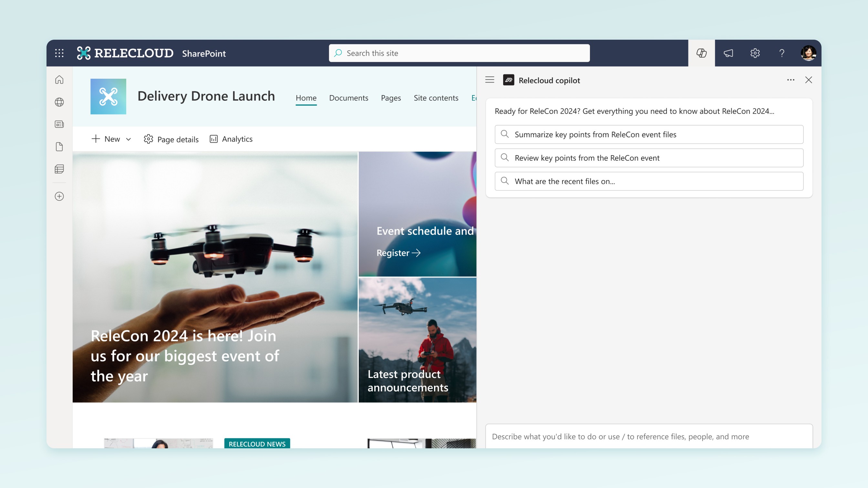Click the feedback/comment icon in toolbar
Viewport: 868px width, 488px height.
coord(728,53)
